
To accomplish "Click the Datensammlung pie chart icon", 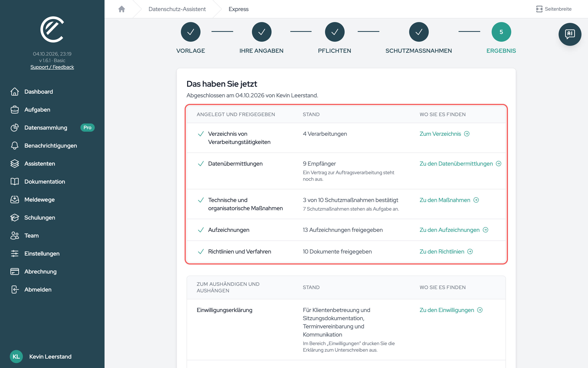I will click(x=14, y=128).
